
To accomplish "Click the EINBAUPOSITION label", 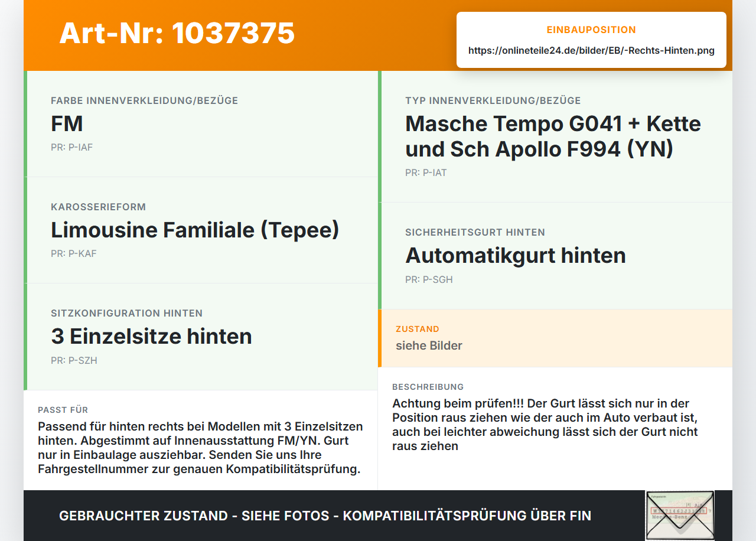I will click(591, 30).
